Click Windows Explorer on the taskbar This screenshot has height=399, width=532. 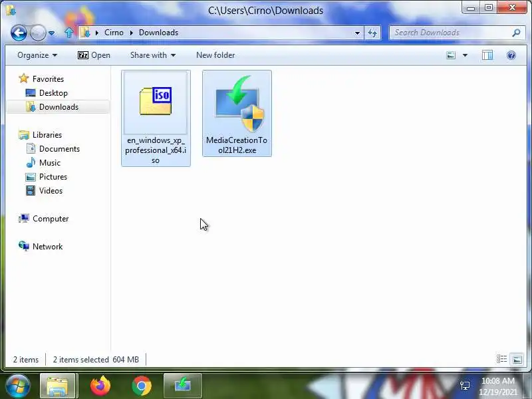(57, 386)
